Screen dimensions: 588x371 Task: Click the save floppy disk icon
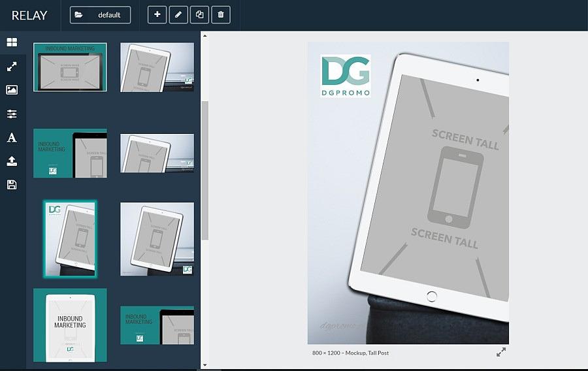12,185
